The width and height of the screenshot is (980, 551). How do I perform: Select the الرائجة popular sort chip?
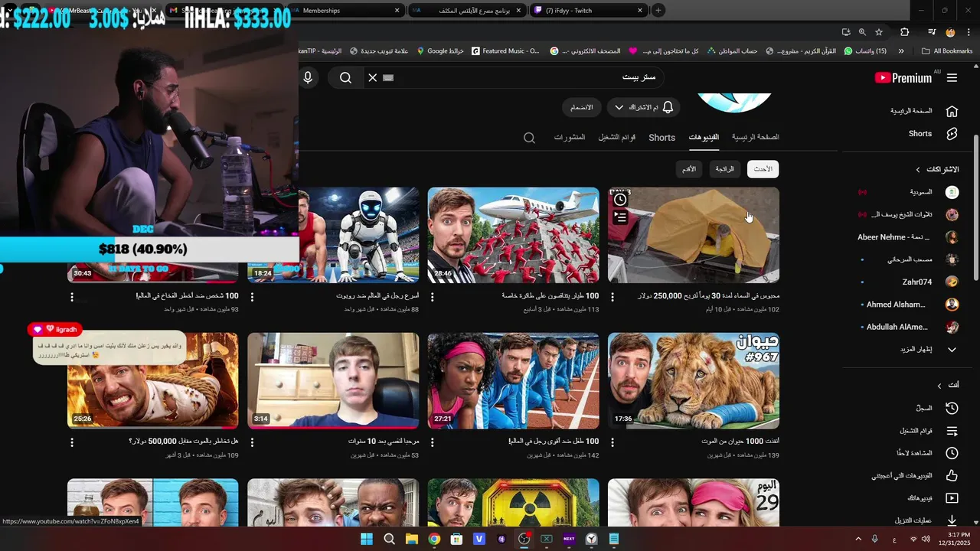tap(725, 169)
